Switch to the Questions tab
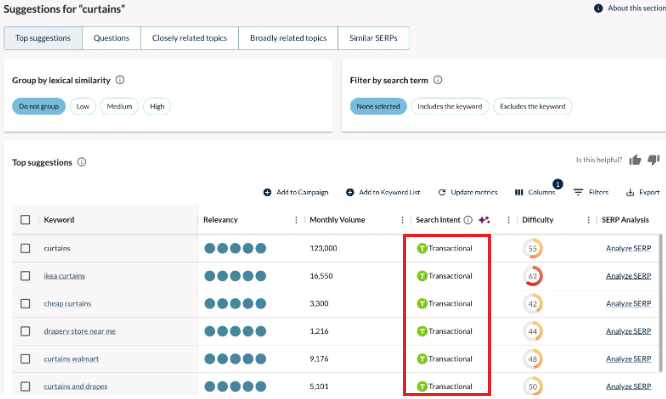The image size is (666, 399). (111, 38)
